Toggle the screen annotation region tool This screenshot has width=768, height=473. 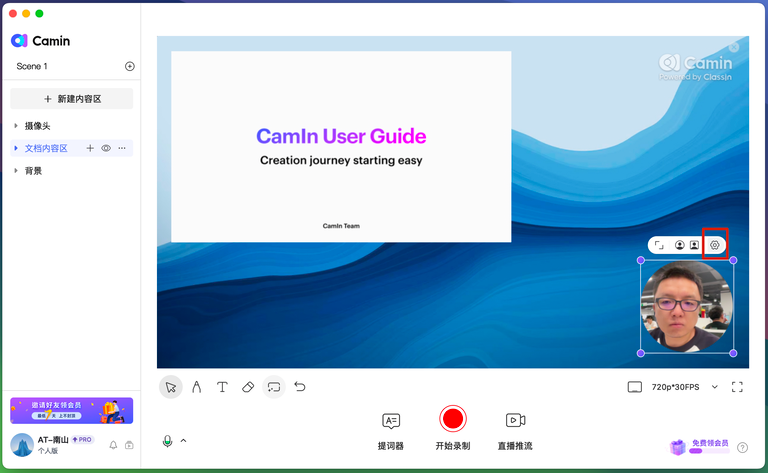(x=274, y=387)
